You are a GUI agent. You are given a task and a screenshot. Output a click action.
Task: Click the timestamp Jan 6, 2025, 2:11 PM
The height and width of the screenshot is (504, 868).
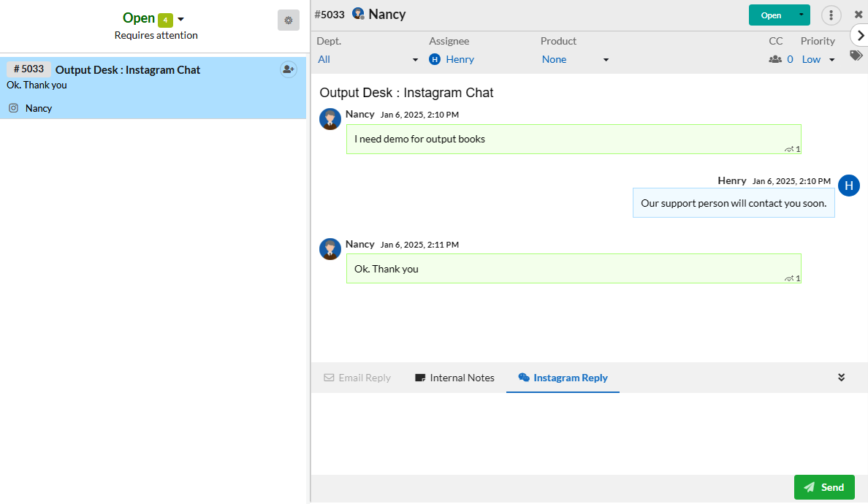tap(419, 245)
